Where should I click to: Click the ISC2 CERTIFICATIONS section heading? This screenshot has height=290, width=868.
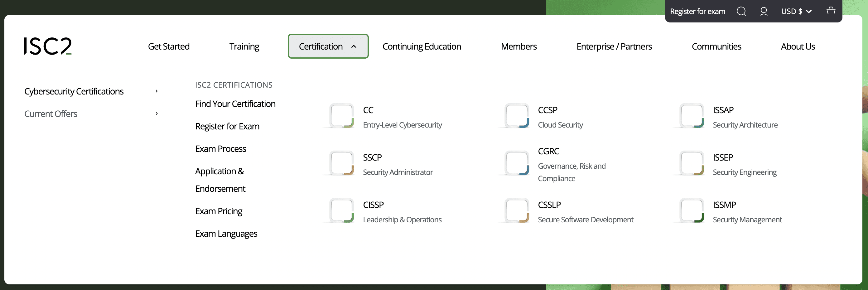[x=234, y=85]
